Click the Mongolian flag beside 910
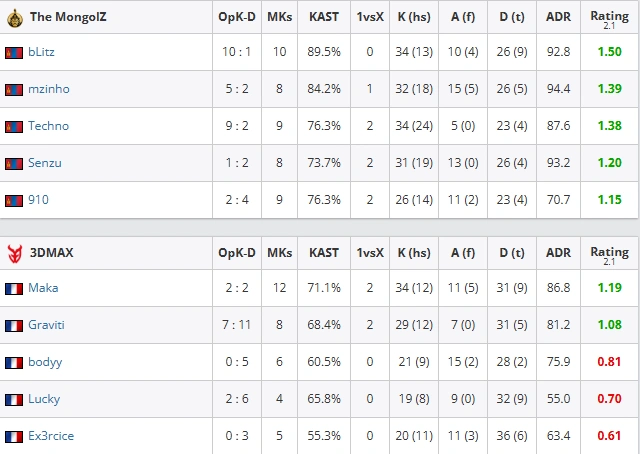640x454 pixels. 14,201
